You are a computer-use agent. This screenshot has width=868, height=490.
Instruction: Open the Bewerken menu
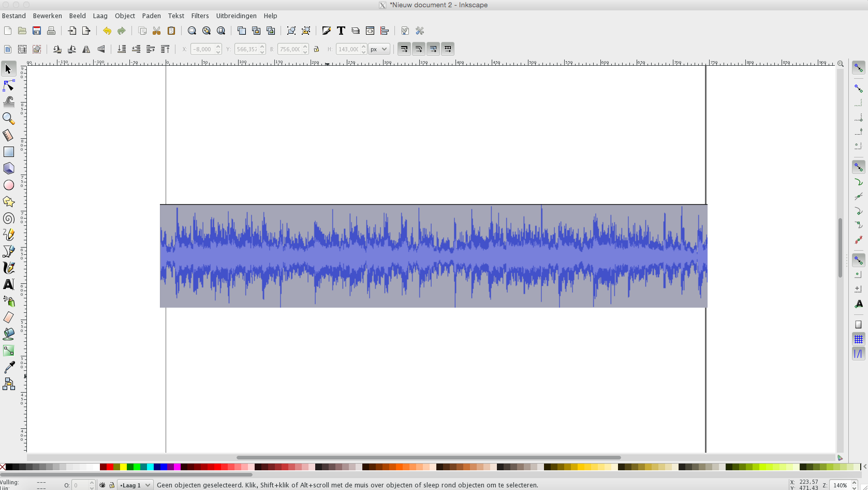coord(48,16)
